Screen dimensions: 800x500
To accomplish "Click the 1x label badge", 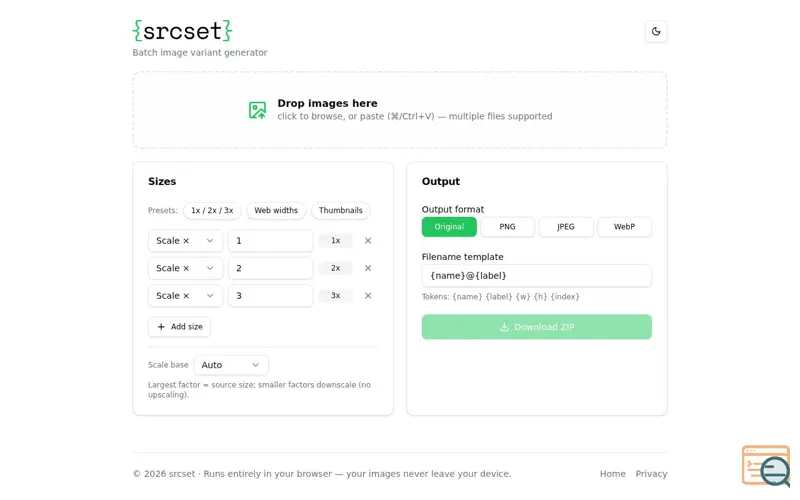I will (x=335, y=241).
